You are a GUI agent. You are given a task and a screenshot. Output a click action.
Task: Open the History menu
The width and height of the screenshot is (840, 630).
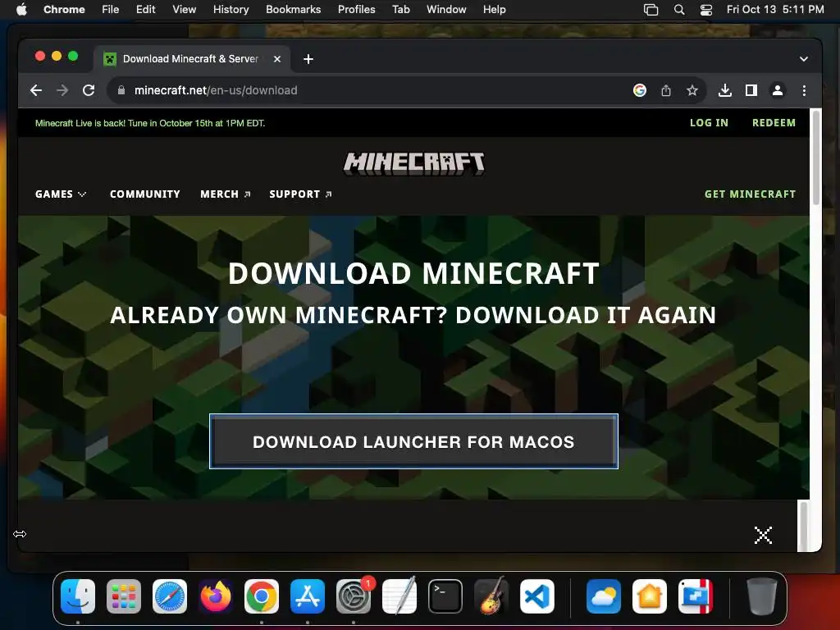tap(231, 10)
